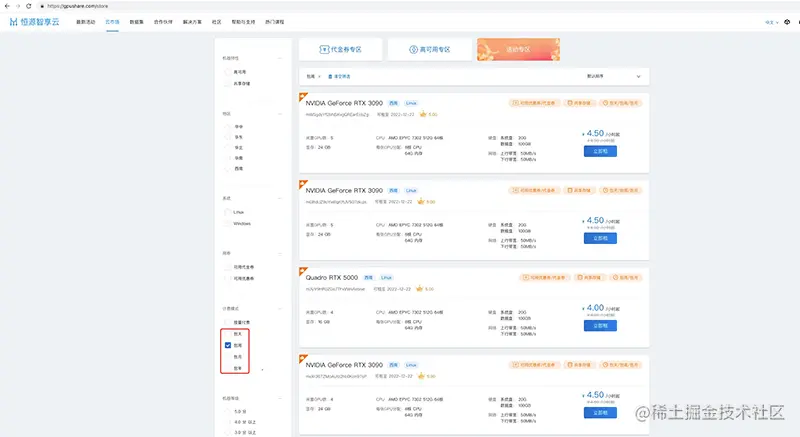Select the 5.0 分 machine rating option

pos(228,412)
